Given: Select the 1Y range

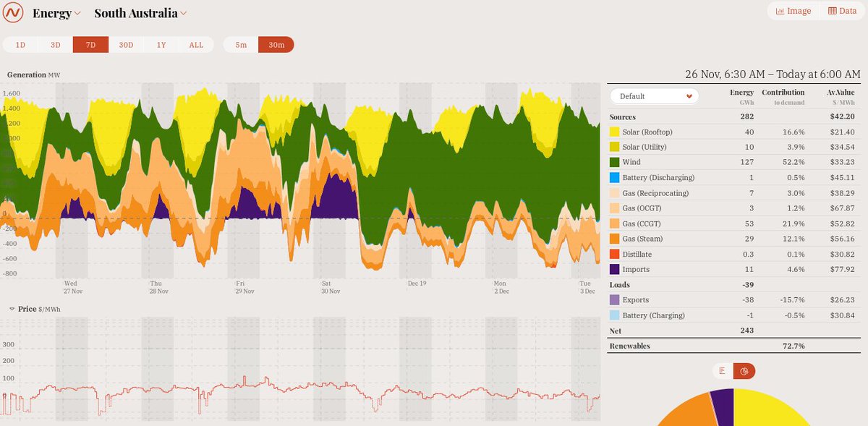Looking at the screenshot, I should click(161, 45).
